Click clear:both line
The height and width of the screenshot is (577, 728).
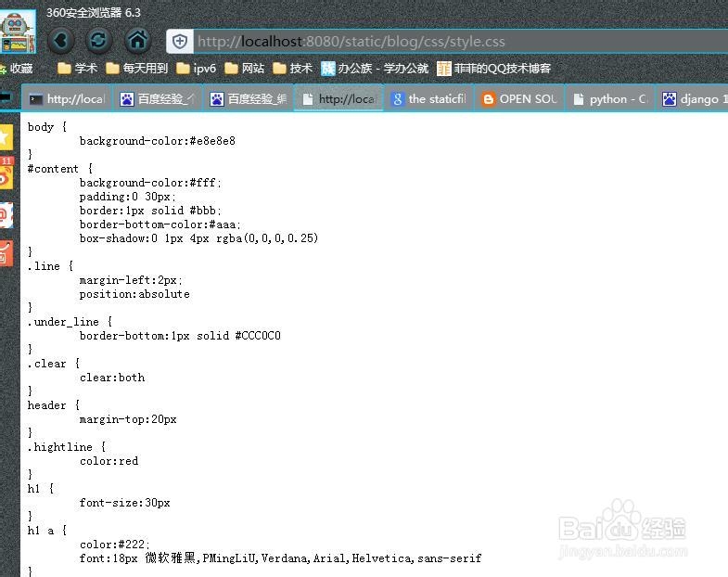pos(112,378)
